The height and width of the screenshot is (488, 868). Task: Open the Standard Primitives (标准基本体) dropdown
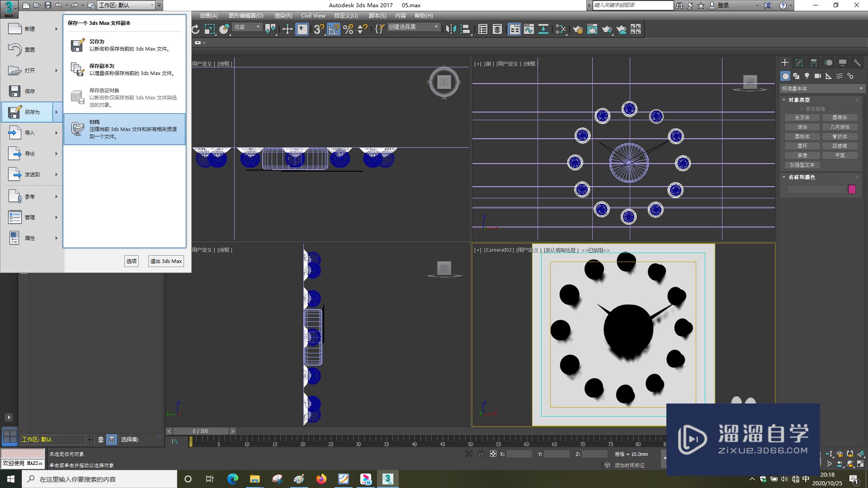pos(822,89)
